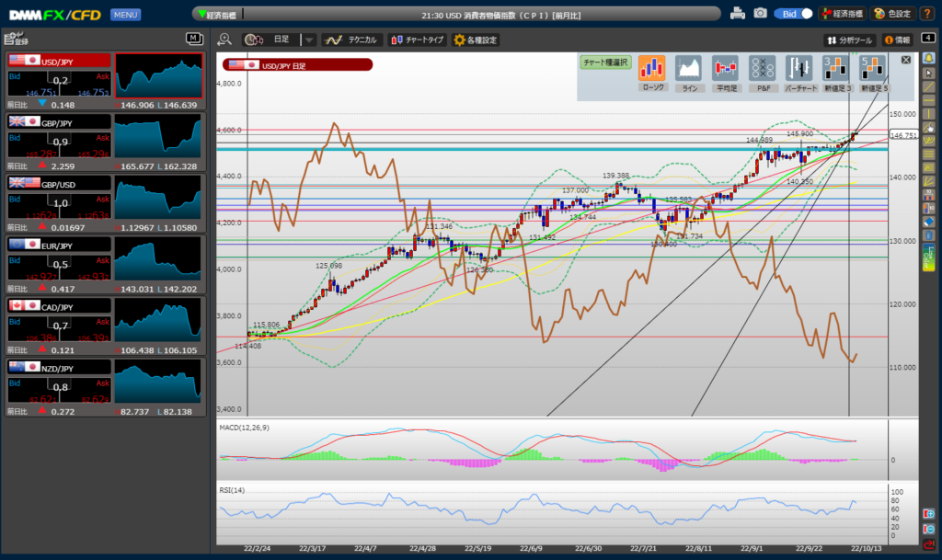Open the 色設定 color settings

tap(891, 14)
